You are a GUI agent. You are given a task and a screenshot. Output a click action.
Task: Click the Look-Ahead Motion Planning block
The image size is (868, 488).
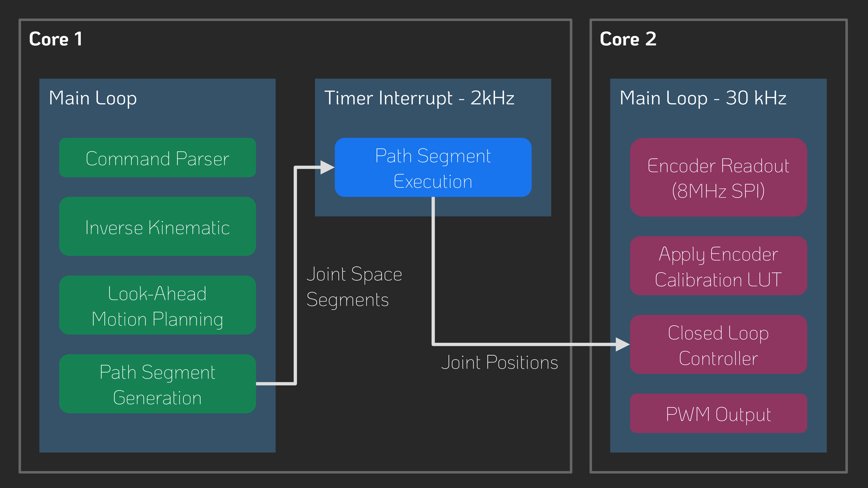tap(157, 305)
